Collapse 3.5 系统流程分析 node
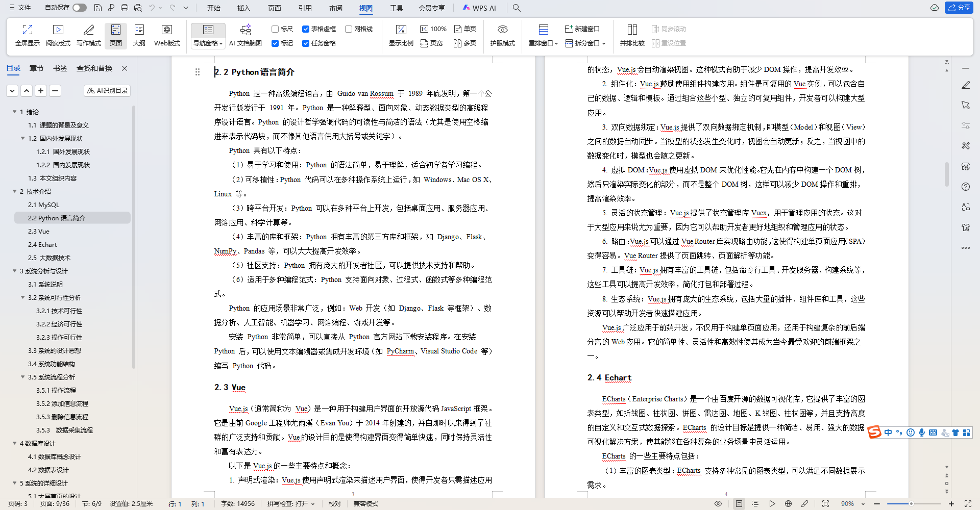 click(23, 377)
